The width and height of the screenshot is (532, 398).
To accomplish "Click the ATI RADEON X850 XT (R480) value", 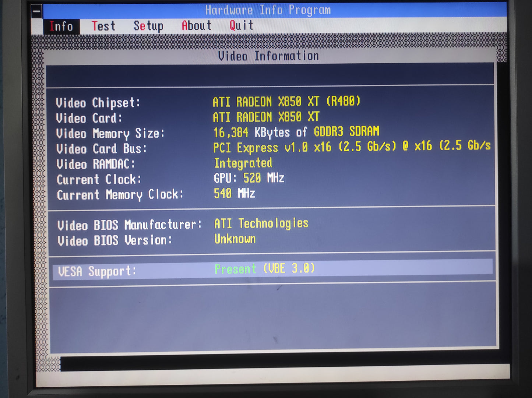I will click(x=286, y=101).
